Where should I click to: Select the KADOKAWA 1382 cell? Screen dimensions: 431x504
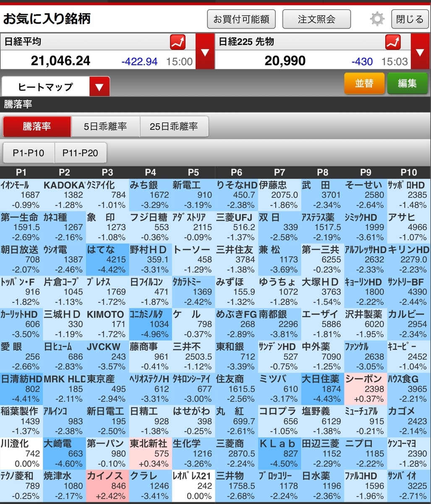tap(64, 195)
